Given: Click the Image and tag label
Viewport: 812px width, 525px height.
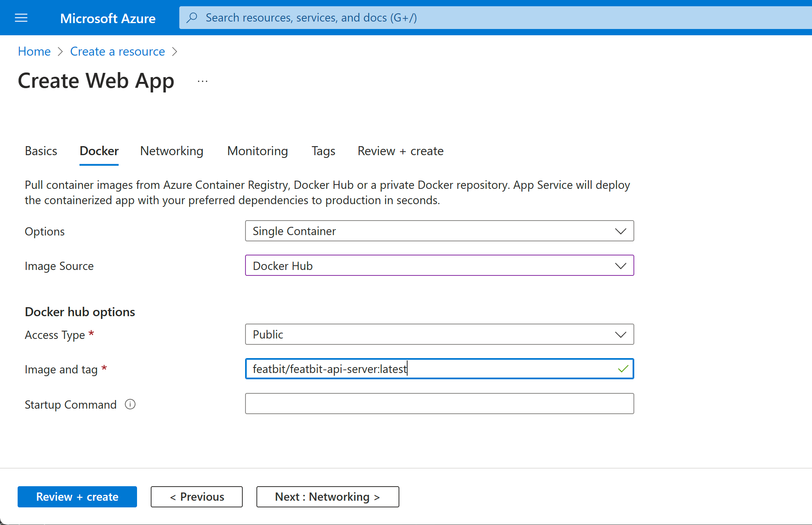Looking at the screenshot, I should tap(61, 369).
